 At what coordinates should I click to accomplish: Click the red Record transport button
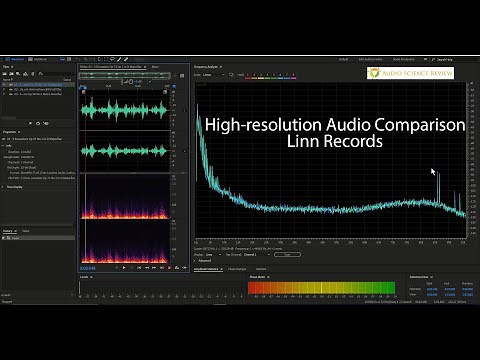click(169, 268)
